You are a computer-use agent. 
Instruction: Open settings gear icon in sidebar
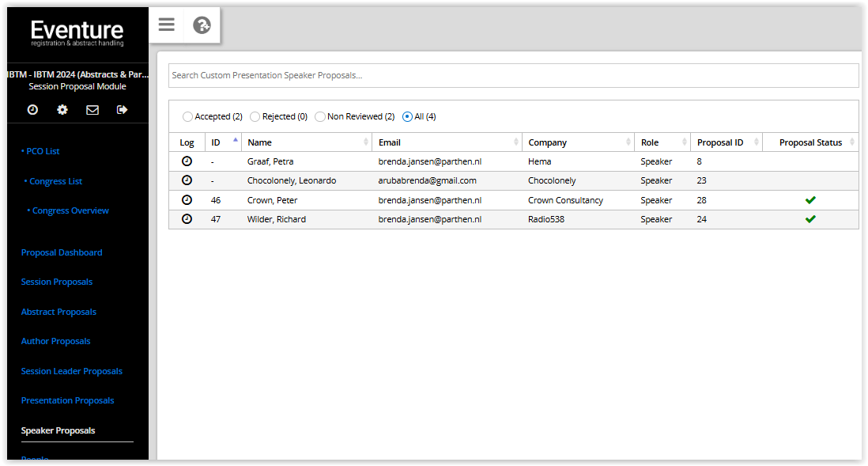[x=62, y=110]
